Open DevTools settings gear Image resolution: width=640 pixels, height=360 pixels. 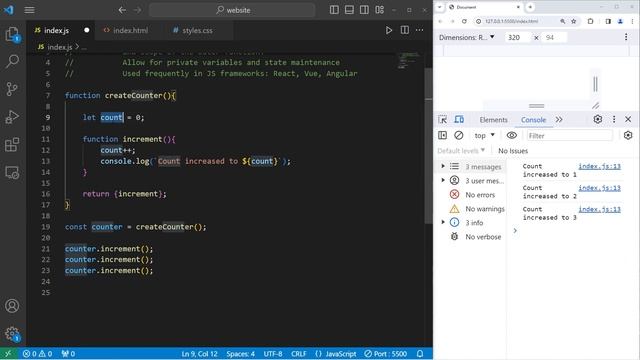click(x=598, y=119)
